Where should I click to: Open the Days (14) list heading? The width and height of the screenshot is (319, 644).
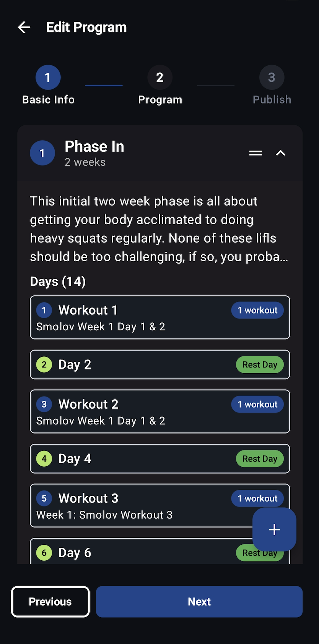point(57,282)
